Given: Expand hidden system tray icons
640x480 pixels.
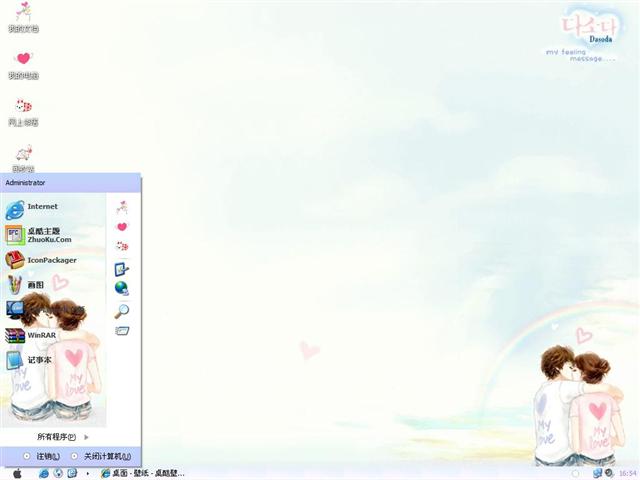Looking at the screenshot, I should (575, 473).
